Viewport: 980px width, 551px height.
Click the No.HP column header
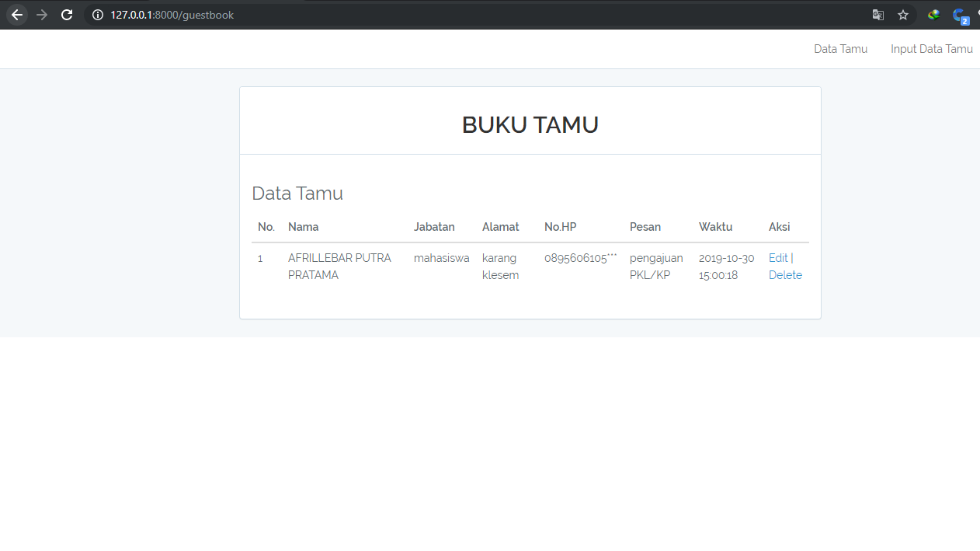[560, 226]
